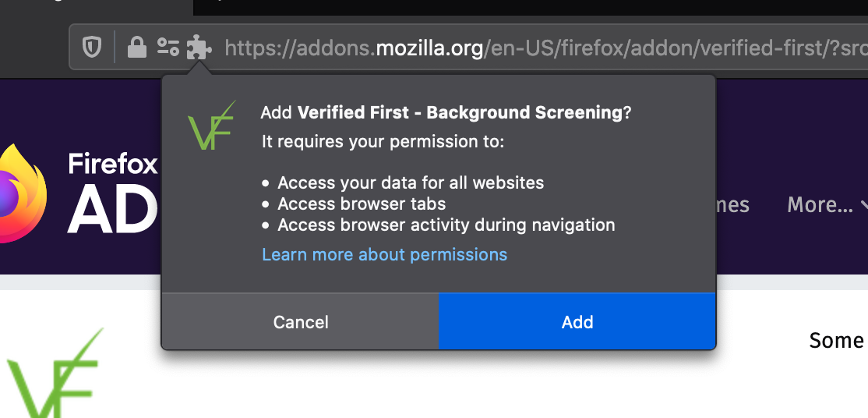Screen dimensions: 868x418
Task: Click the "Access browser tabs" permission entry
Action: (362, 204)
